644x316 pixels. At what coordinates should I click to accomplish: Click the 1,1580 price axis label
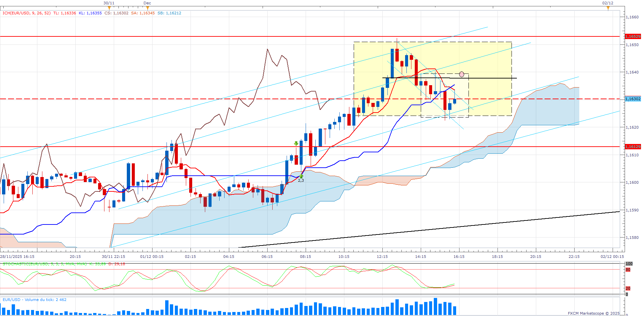[632, 238]
